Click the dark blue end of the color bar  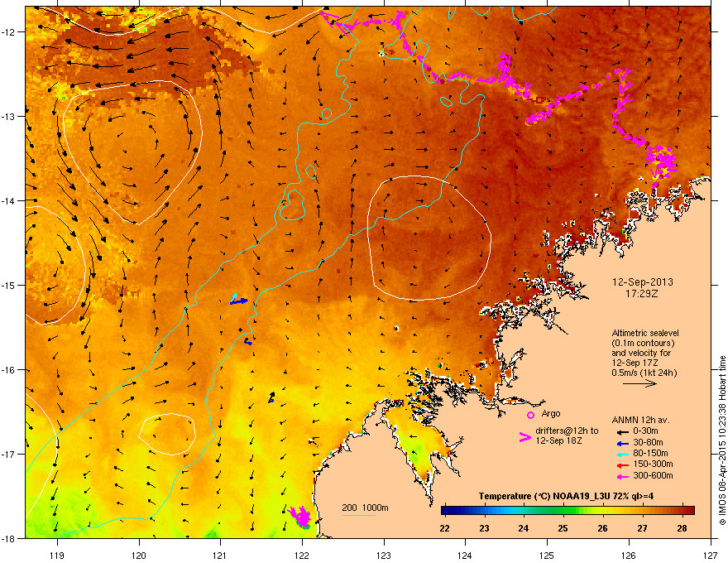click(x=444, y=511)
